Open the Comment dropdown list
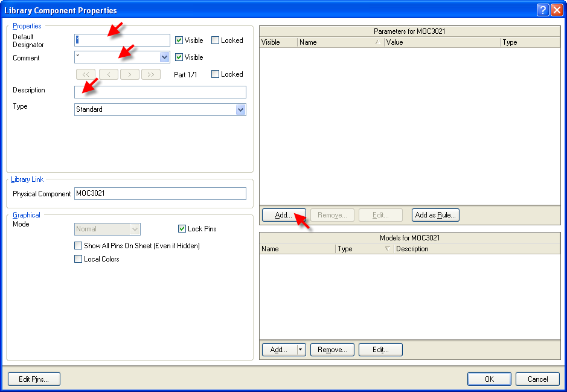This screenshot has width=567, height=392. pos(164,57)
